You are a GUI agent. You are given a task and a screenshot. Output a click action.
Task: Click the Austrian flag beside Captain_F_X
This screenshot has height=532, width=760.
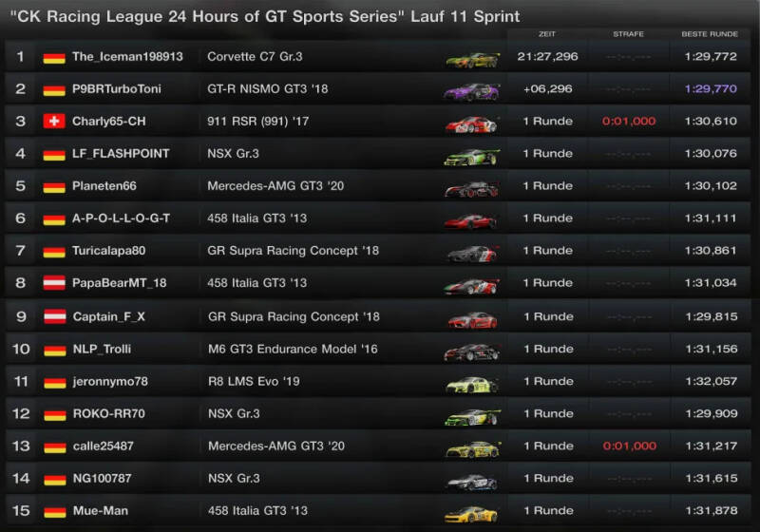[x=54, y=316]
